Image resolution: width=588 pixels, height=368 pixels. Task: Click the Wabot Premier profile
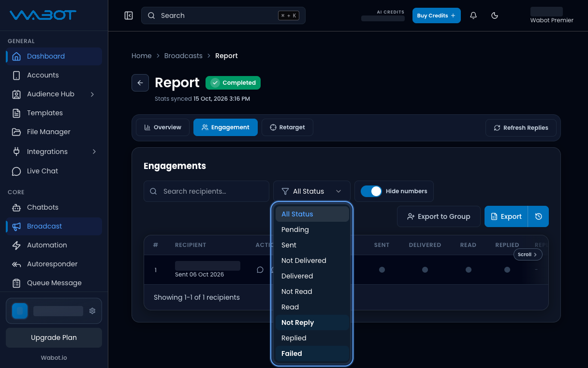pyautogui.click(x=552, y=15)
